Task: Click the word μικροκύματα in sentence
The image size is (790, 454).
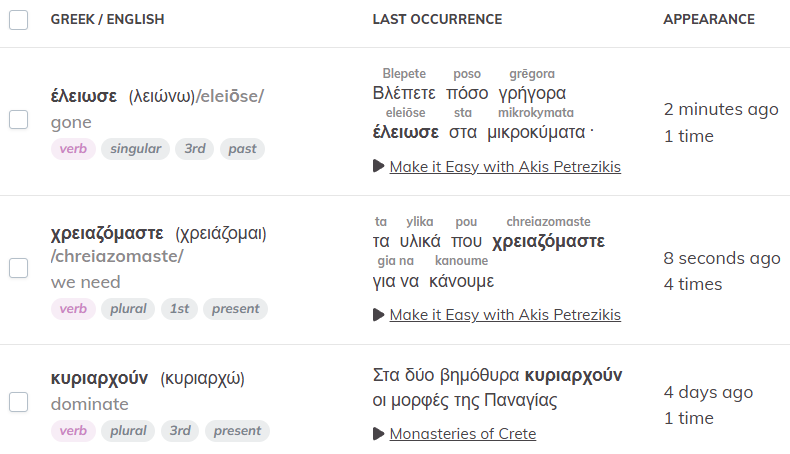Action: point(536,132)
